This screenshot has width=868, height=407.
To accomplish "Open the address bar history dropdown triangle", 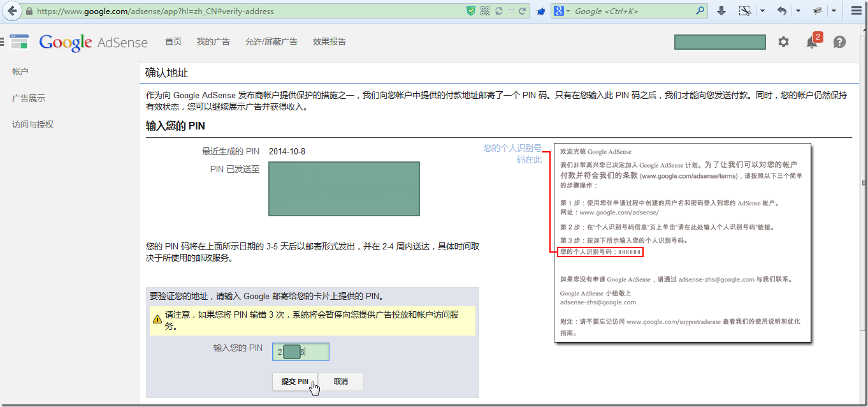I will tap(511, 11).
